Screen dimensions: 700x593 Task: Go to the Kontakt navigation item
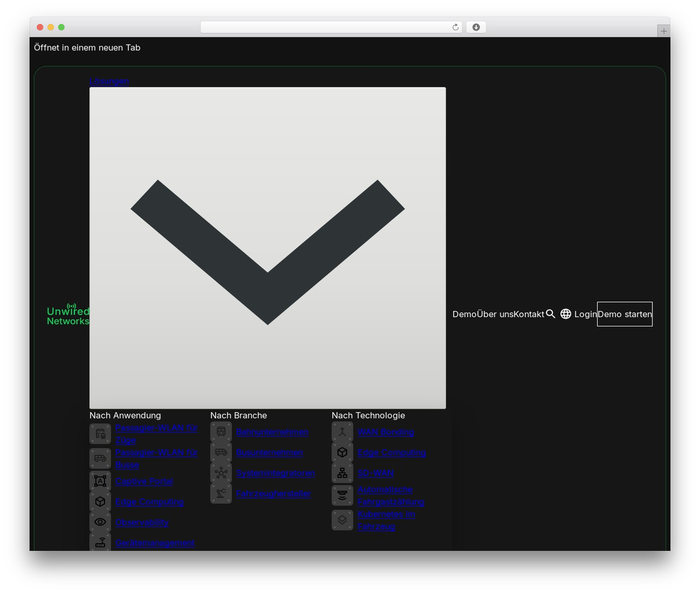click(529, 314)
